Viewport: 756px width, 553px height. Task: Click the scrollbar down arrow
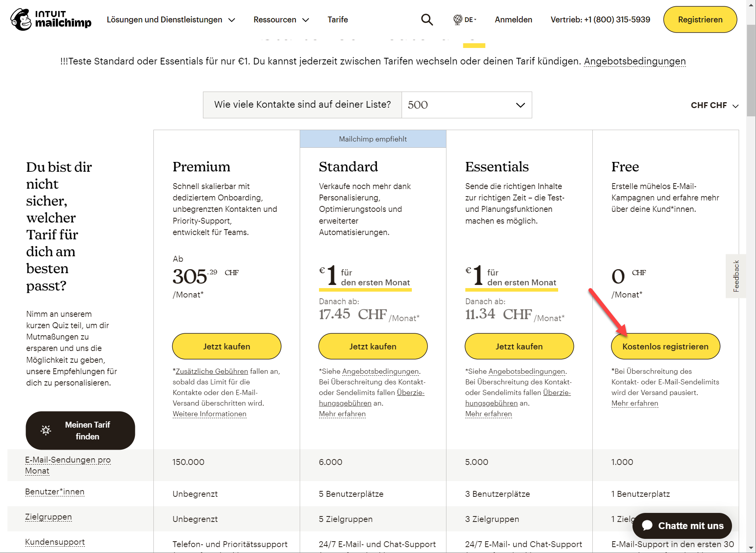click(x=751, y=548)
